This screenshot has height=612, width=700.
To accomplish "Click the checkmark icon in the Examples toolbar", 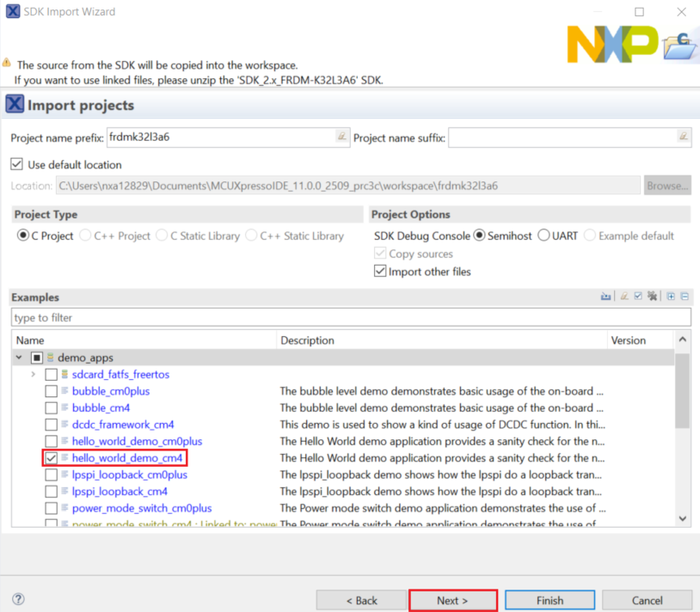I will (x=638, y=297).
